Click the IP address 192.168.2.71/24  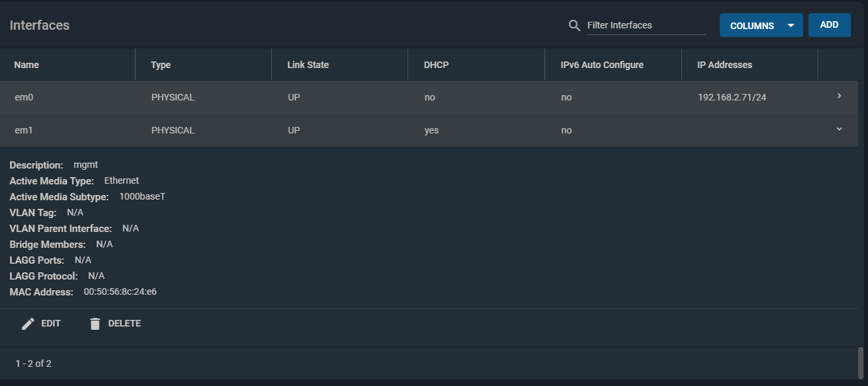(731, 96)
